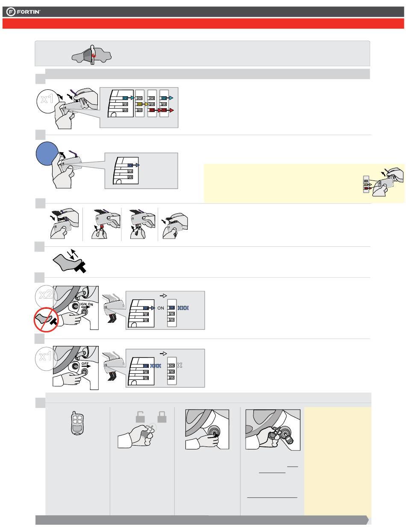Screen dimensions: 406x532
Task: Click the ON label beside blue LED
Action: pos(161,307)
